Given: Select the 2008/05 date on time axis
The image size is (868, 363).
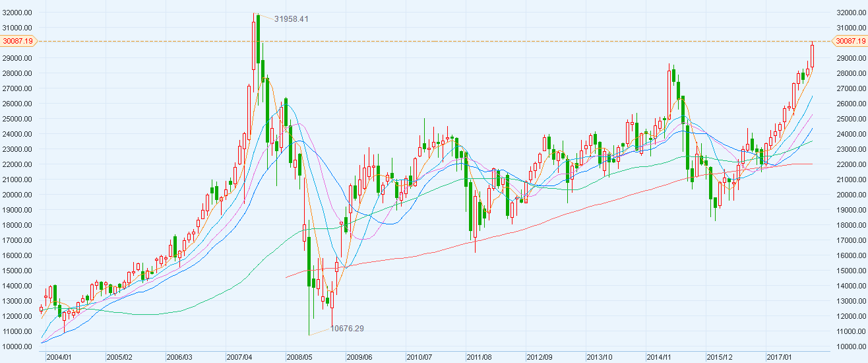Looking at the screenshot, I should pyautogui.click(x=300, y=357).
